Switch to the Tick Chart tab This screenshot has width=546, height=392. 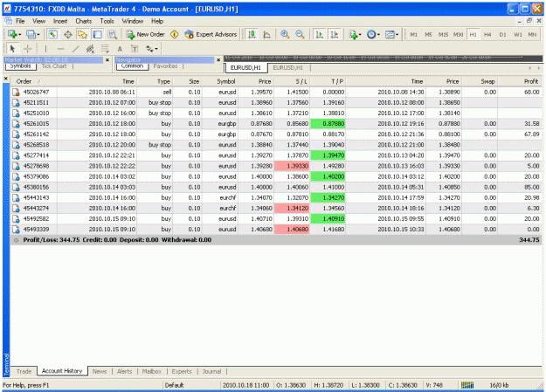click(54, 66)
